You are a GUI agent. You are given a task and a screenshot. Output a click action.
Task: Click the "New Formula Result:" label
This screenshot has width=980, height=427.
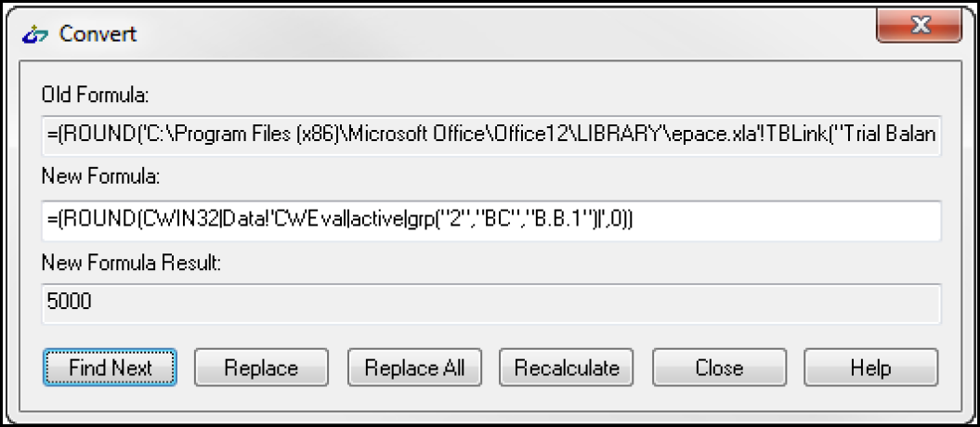click(132, 263)
